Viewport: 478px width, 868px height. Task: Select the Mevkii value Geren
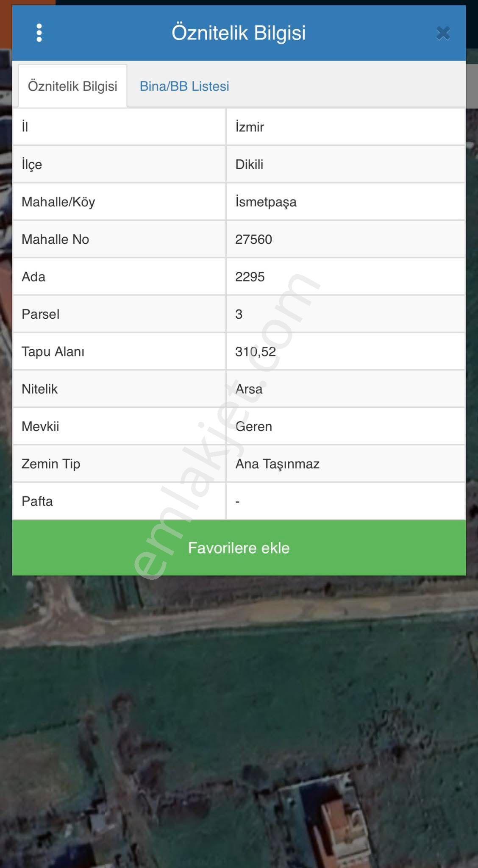[254, 426]
